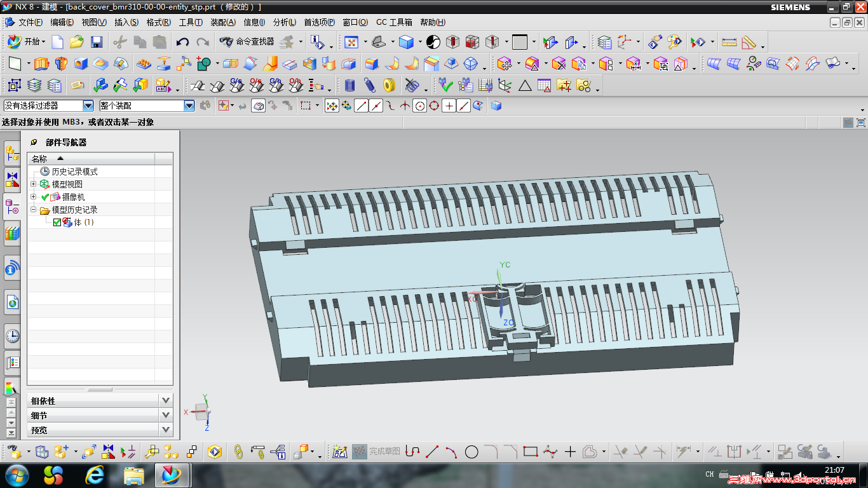Click the 开始 start button

(x=25, y=42)
